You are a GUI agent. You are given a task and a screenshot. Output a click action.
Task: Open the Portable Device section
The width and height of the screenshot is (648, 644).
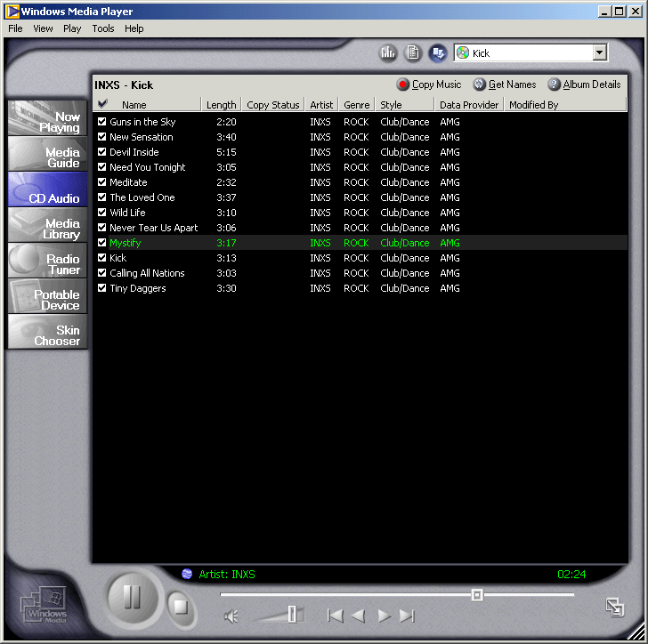pos(47,296)
